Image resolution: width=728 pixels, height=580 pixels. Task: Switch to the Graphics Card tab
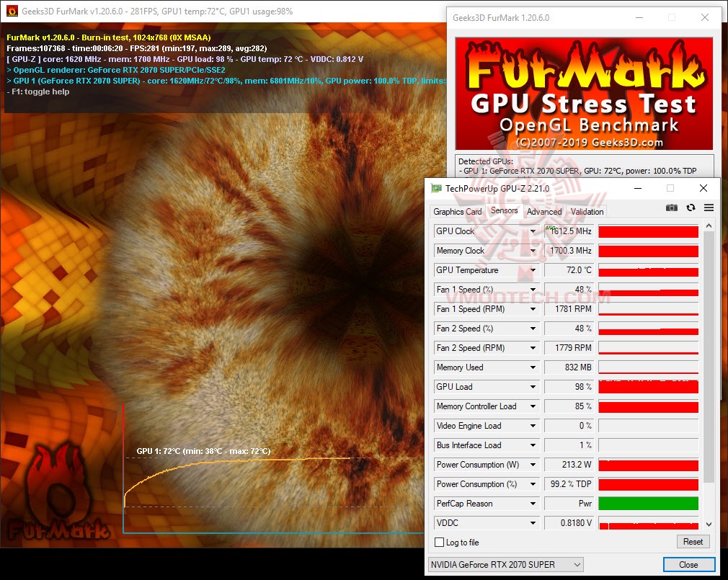[x=457, y=212]
